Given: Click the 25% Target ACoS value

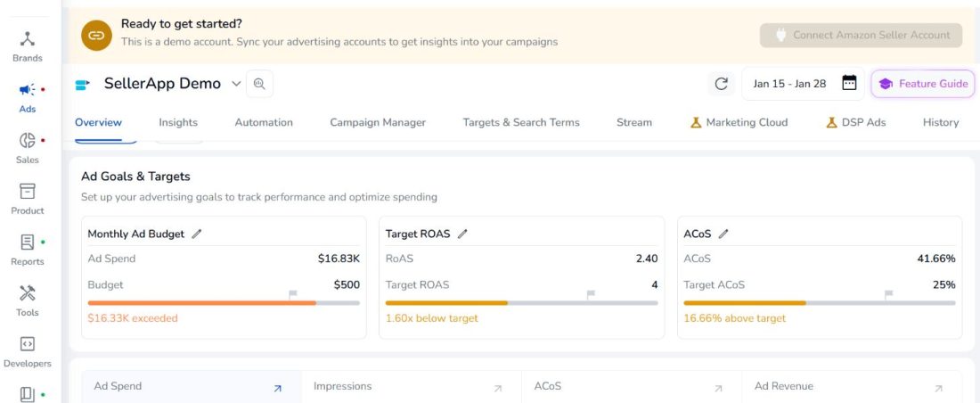Looking at the screenshot, I should click(944, 284).
